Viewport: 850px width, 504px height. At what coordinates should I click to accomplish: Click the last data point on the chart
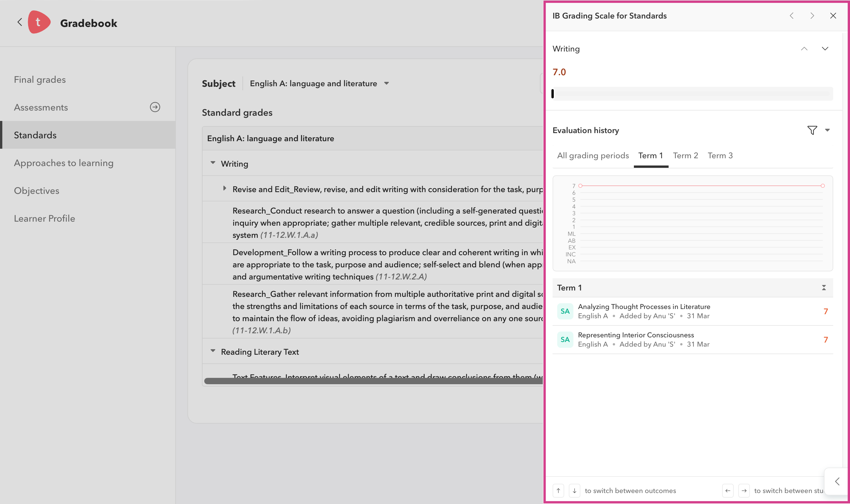[x=823, y=186]
